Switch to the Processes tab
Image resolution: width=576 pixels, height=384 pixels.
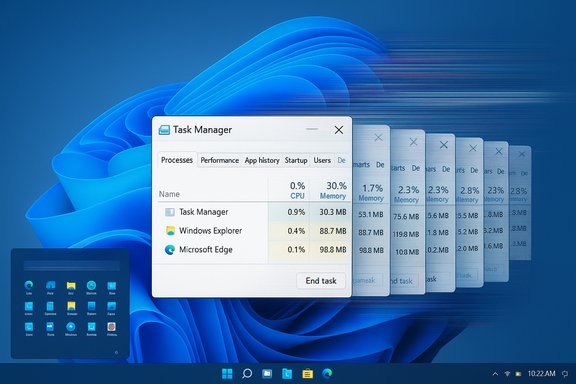tap(177, 160)
